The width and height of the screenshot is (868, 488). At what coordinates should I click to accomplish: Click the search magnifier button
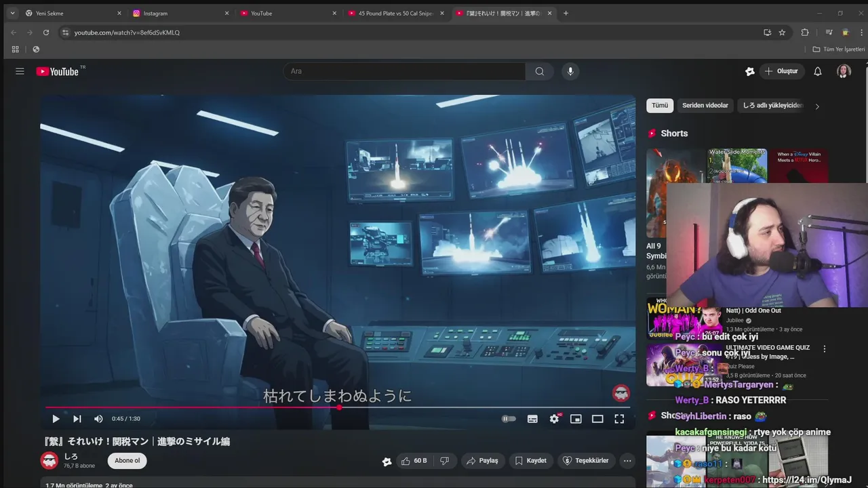point(539,71)
